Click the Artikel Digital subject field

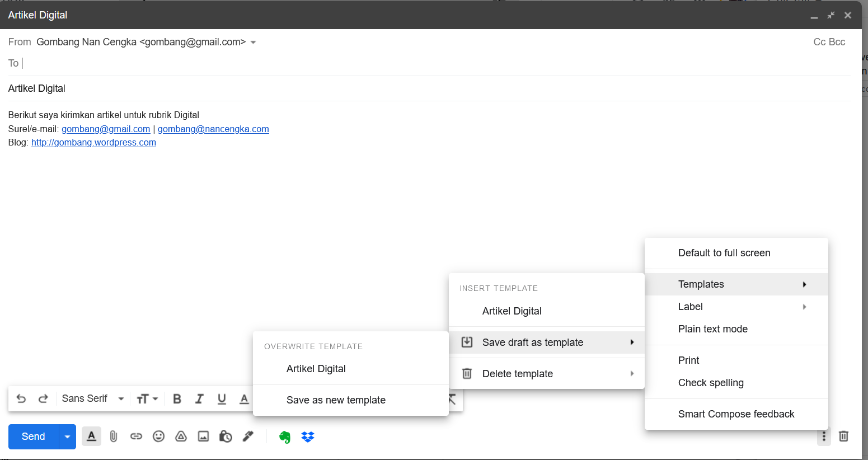point(429,88)
